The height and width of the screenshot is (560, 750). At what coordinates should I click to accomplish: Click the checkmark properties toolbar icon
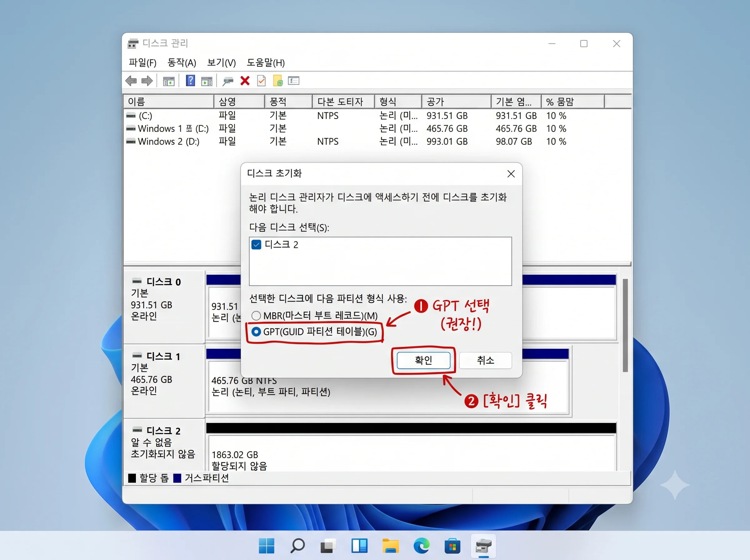tap(261, 81)
